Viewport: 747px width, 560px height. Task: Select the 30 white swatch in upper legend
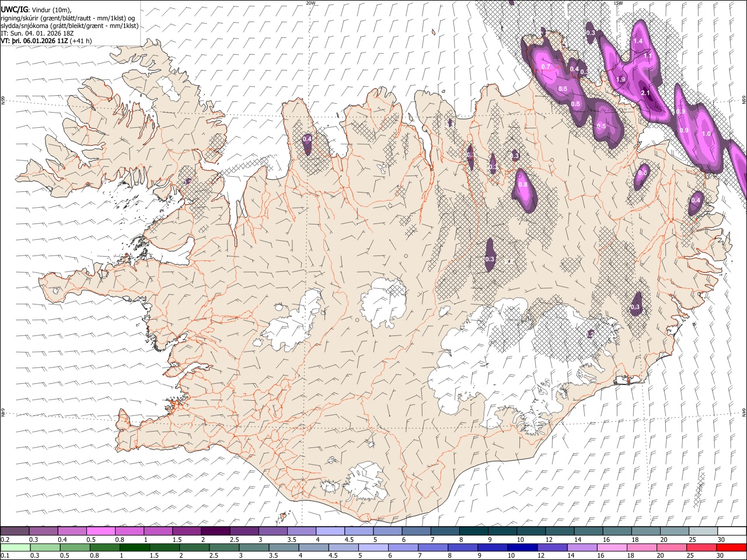(732, 531)
